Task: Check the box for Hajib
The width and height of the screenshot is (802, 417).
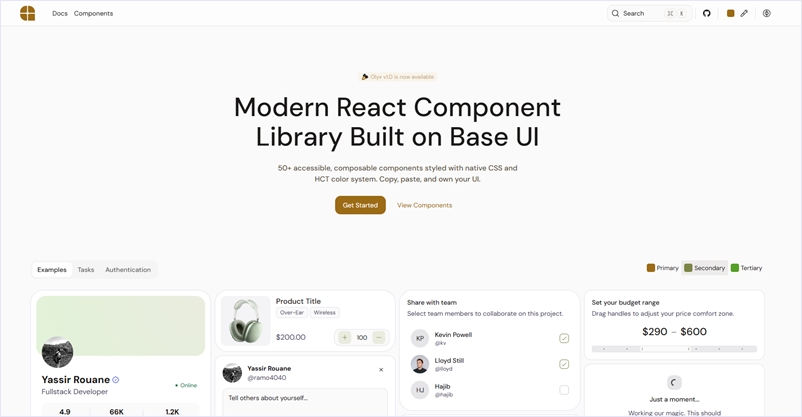Action: point(564,390)
